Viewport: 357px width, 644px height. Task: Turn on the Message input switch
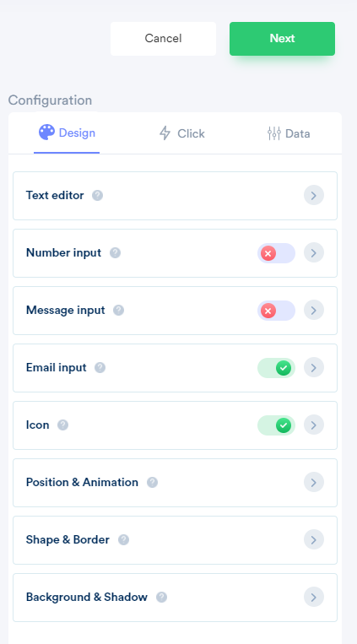tap(276, 311)
